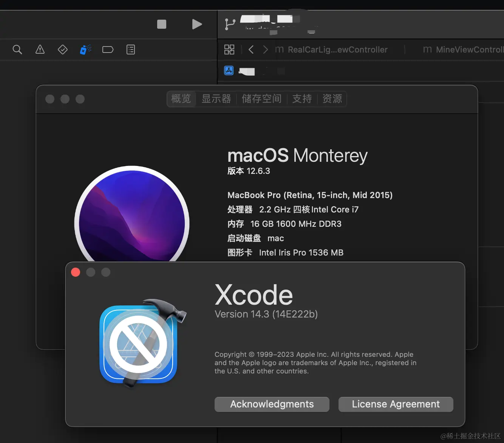The width and height of the screenshot is (504, 443).
Task: Click the macOS Monterey logo image
Action: [x=132, y=215]
